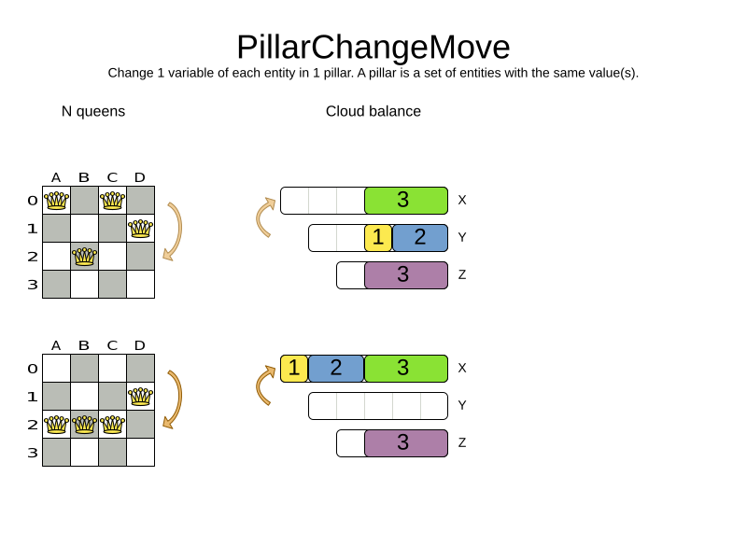747x560 pixels.
Task: Select the purple block 3 in the lower row Z
Action: pyautogui.click(x=405, y=443)
